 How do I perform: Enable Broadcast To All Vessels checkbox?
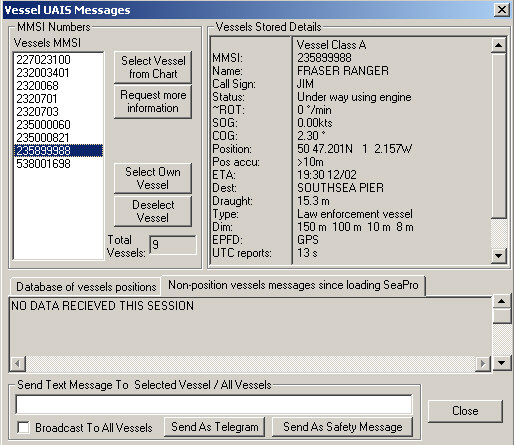[23, 427]
